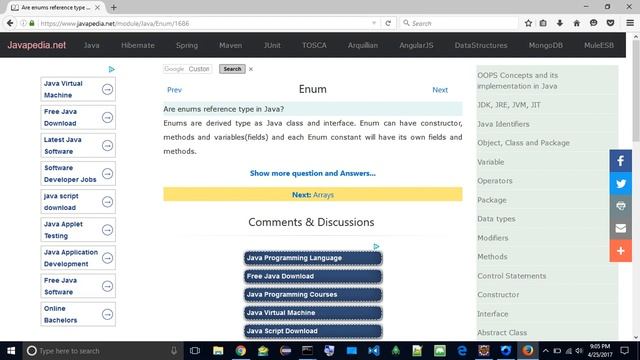The width and height of the screenshot is (640, 360).
Task: Go to the Next question link
Action: (440, 90)
